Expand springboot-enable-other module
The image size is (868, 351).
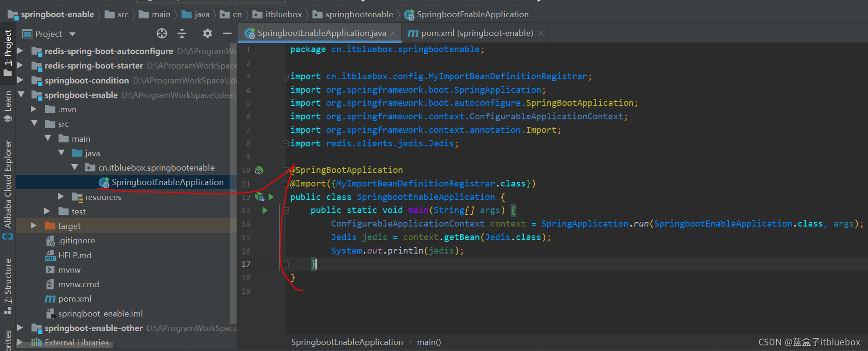(20, 328)
